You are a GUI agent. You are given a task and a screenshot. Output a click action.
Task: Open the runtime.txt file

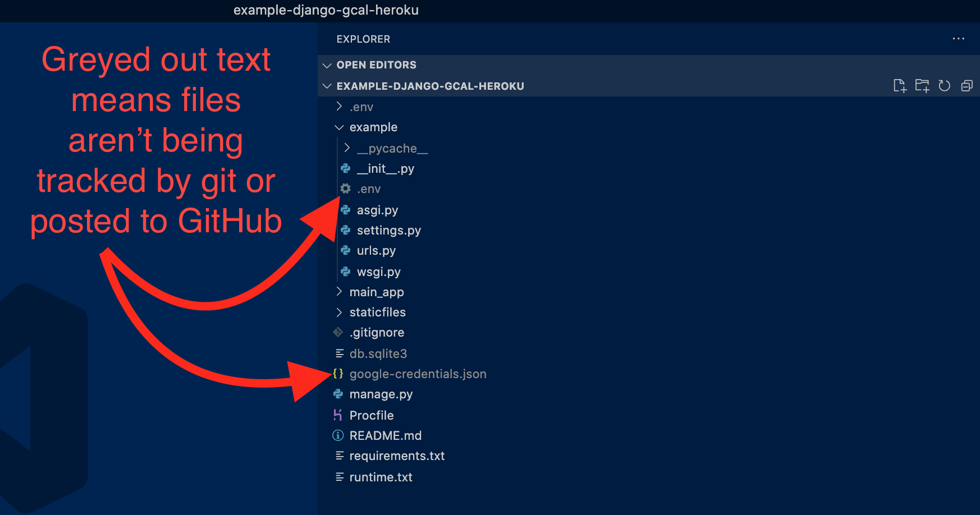click(x=381, y=477)
